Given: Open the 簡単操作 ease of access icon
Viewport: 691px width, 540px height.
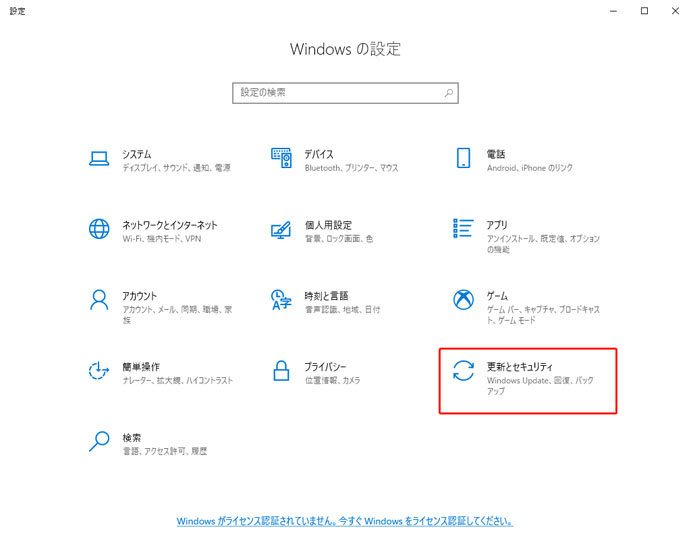Looking at the screenshot, I should coord(99,370).
